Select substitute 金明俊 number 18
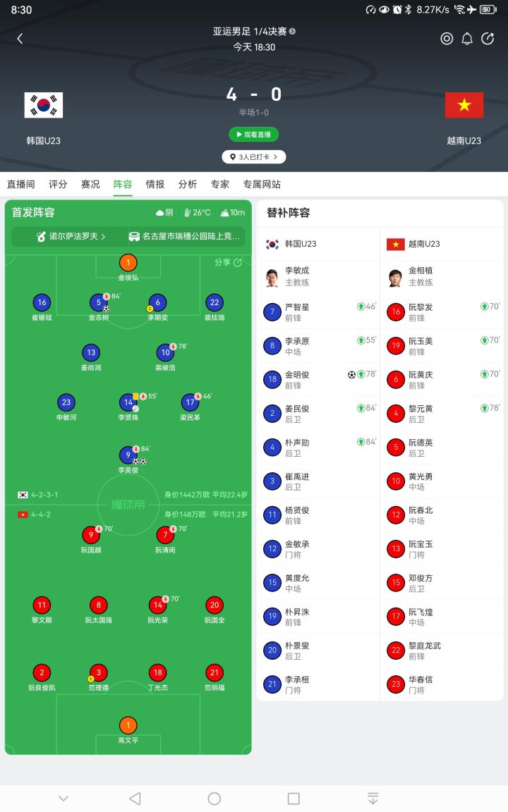Screen dimensions: 508x812 coord(318,380)
